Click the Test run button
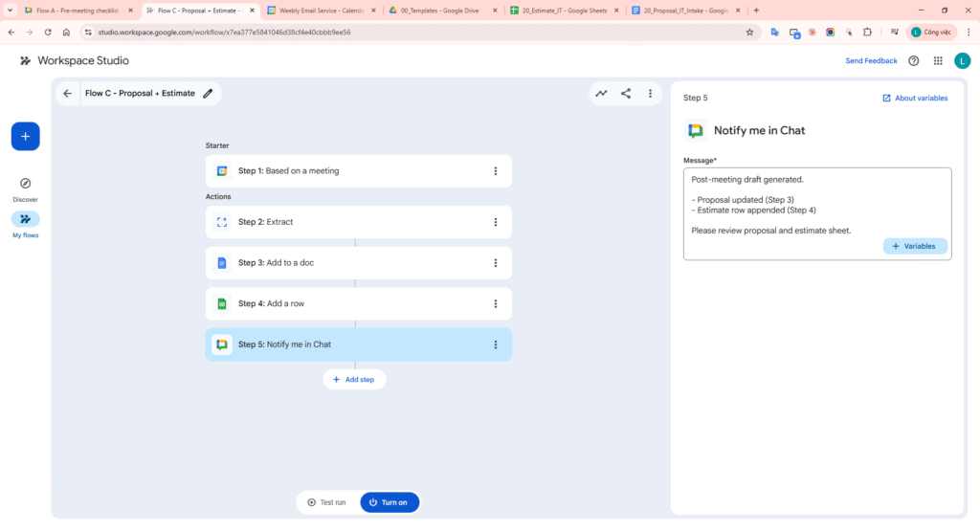 (x=326, y=502)
